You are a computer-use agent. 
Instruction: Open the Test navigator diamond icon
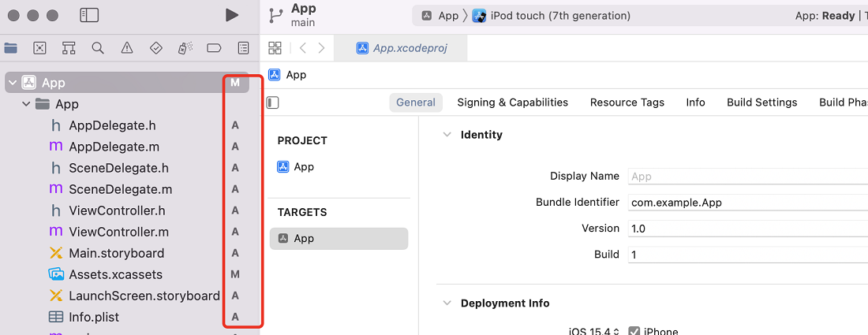click(x=155, y=48)
